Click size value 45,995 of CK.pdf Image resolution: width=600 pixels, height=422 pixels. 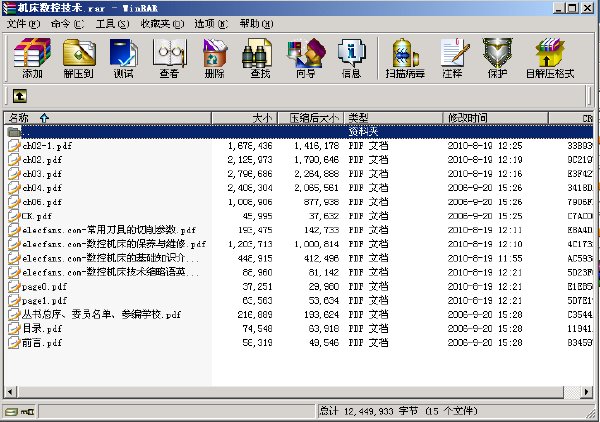(257, 216)
